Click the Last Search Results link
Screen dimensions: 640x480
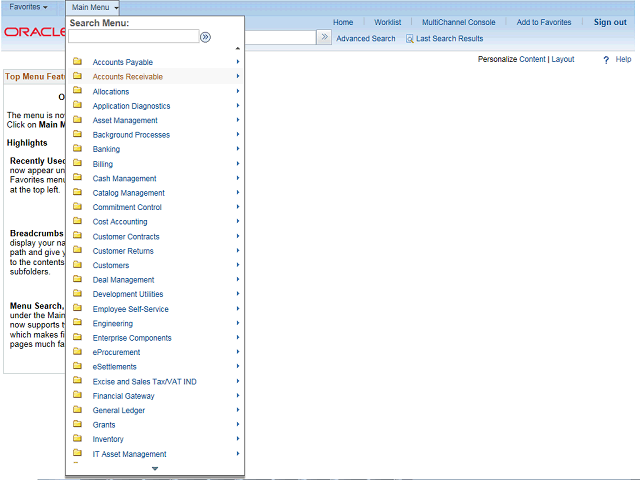point(449,39)
